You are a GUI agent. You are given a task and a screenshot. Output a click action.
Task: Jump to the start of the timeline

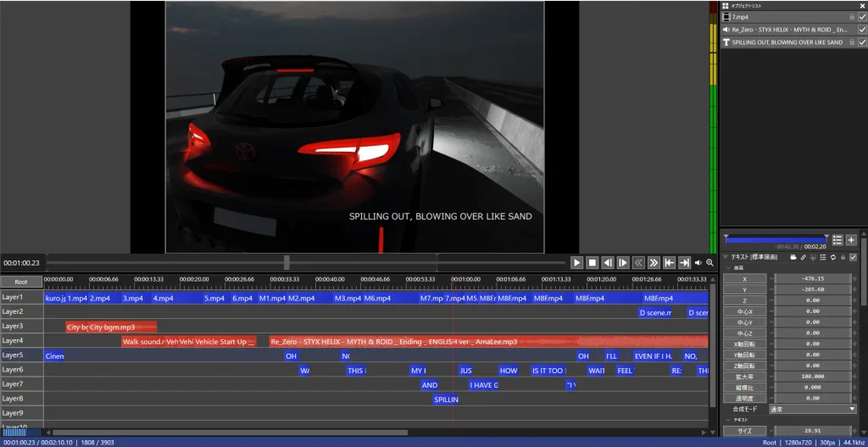tap(670, 263)
